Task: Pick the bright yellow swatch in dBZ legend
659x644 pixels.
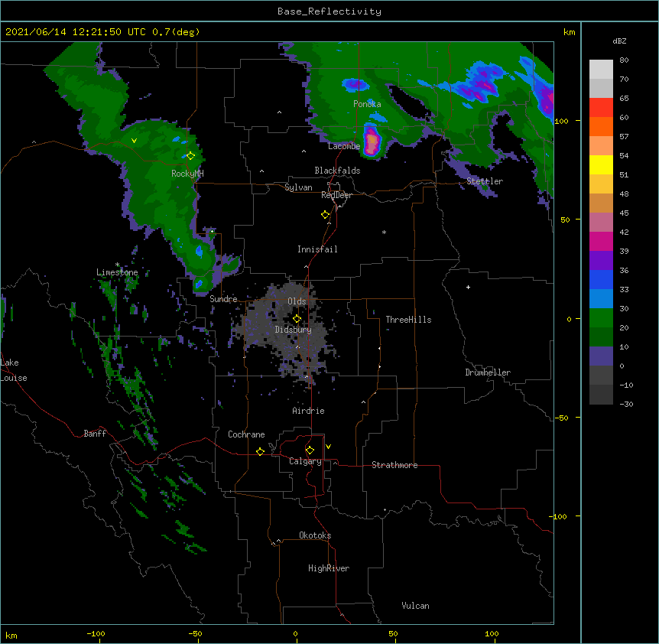Action: 601,164
